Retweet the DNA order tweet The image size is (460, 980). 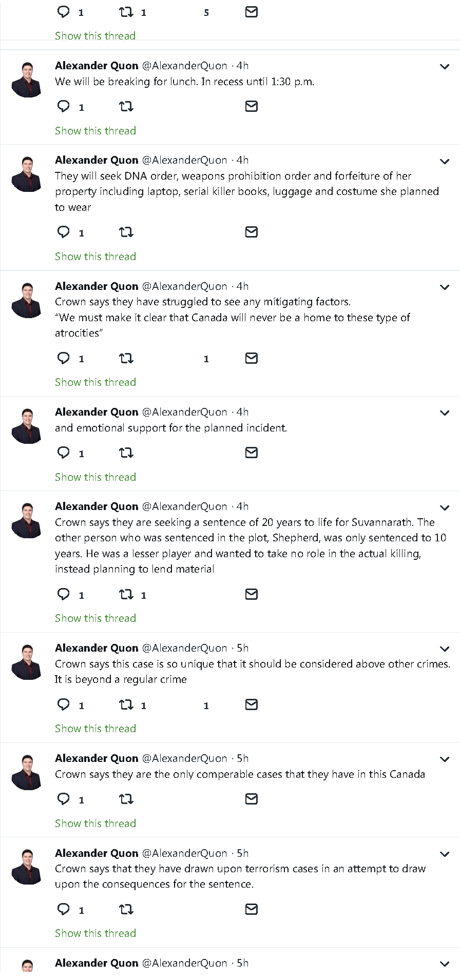[126, 232]
